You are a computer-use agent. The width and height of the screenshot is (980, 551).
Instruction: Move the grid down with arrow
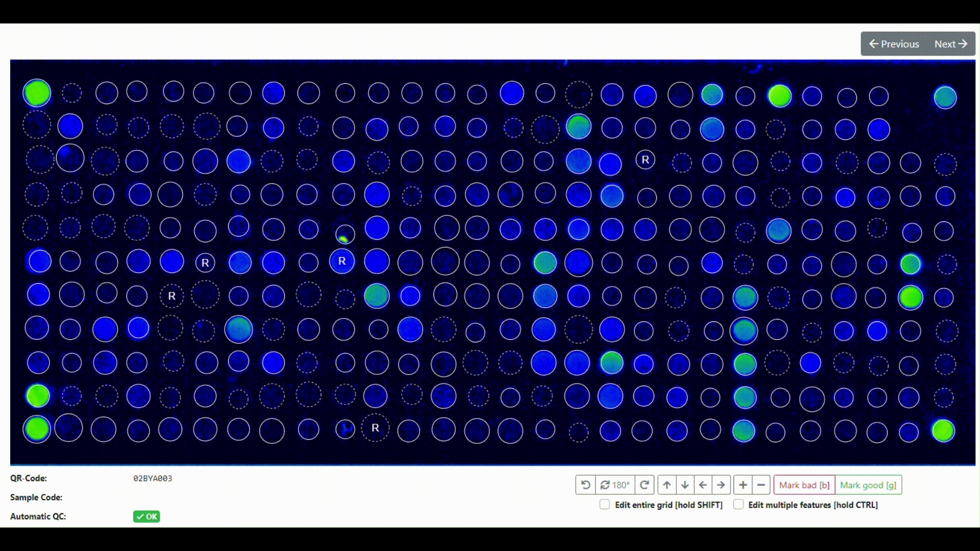685,485
